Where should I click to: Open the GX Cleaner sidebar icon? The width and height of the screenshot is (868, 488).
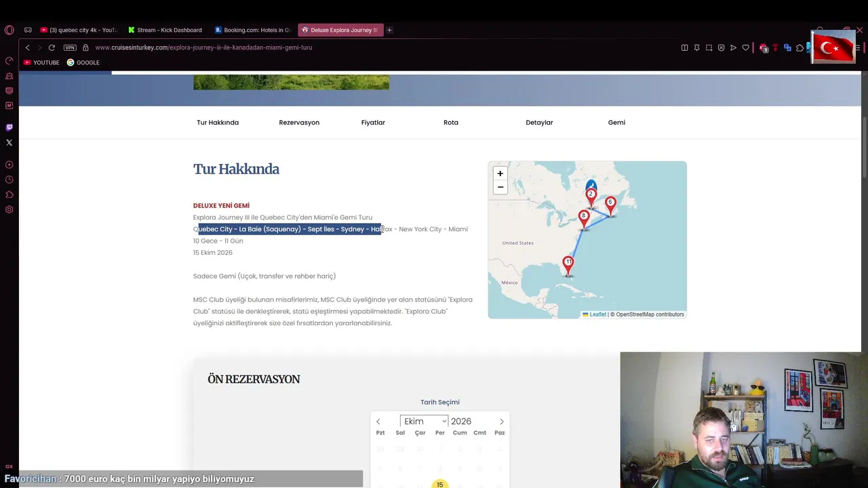9,76
